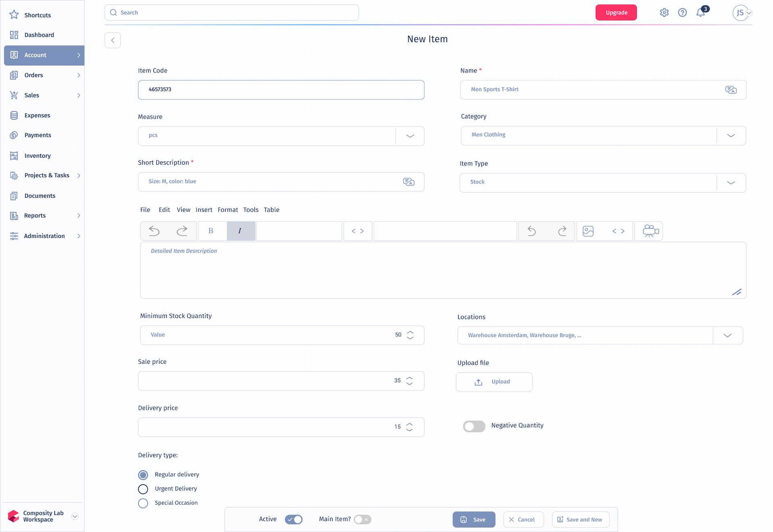The width and height of the screenshot is (773, 532).
Task: Click the undo icon in description toolbar
Action: point(153,230)
